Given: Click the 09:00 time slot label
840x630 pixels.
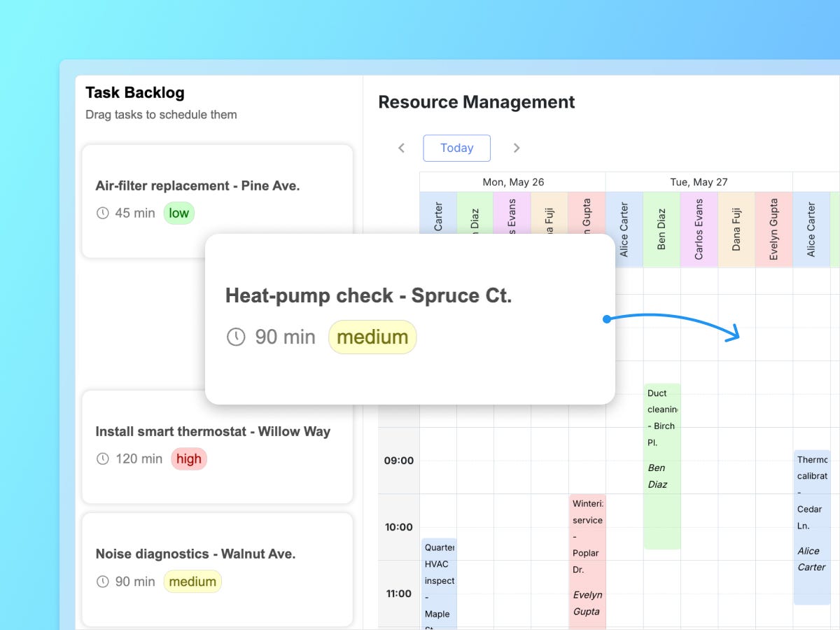Looking at the screenshot, I should tap(398, 460).
